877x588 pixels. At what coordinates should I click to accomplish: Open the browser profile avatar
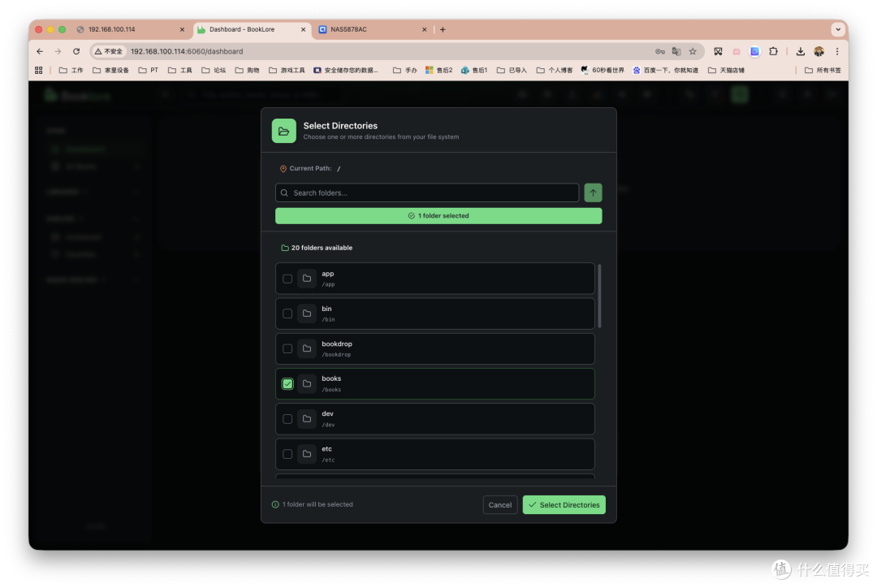point(819,51)
